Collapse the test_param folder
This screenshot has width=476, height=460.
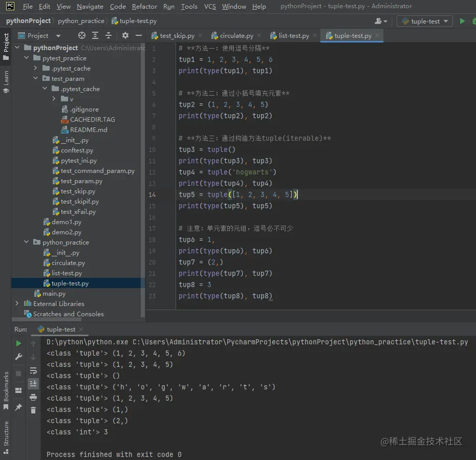click(35, 78)
